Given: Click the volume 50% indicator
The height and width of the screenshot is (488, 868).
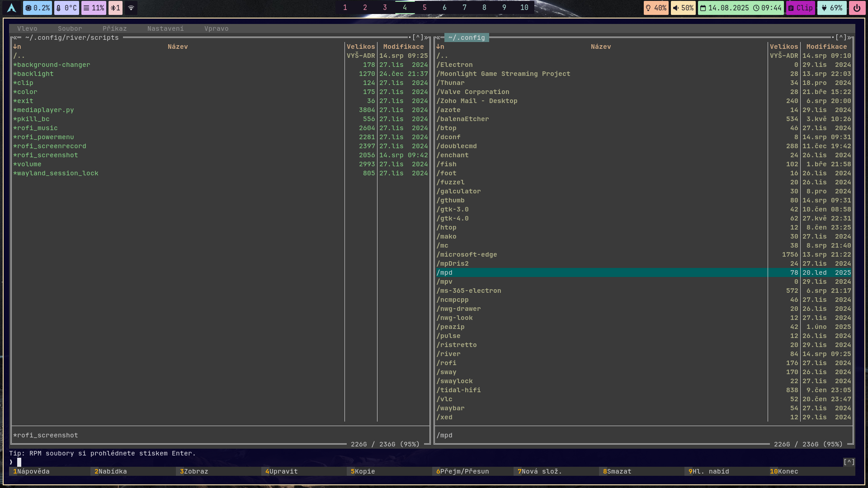Looking at the screenshot, I should point(683,8).
